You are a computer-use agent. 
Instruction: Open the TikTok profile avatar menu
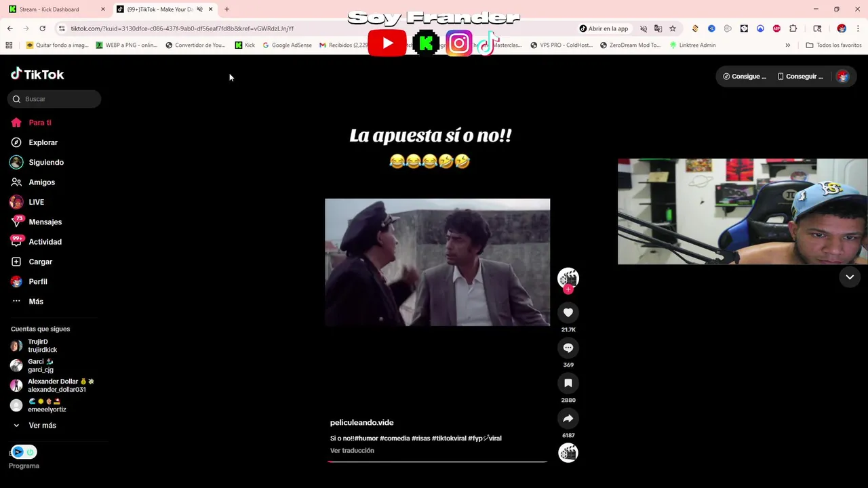843,77
